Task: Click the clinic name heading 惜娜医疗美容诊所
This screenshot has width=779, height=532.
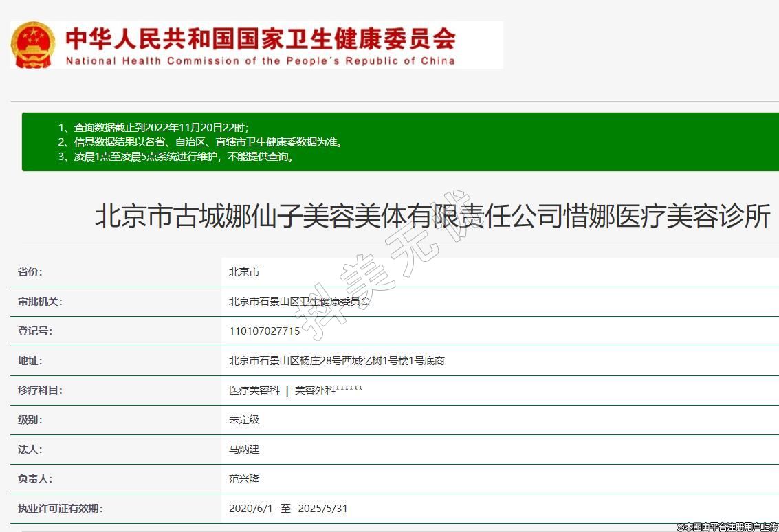Action: [432, 217]
